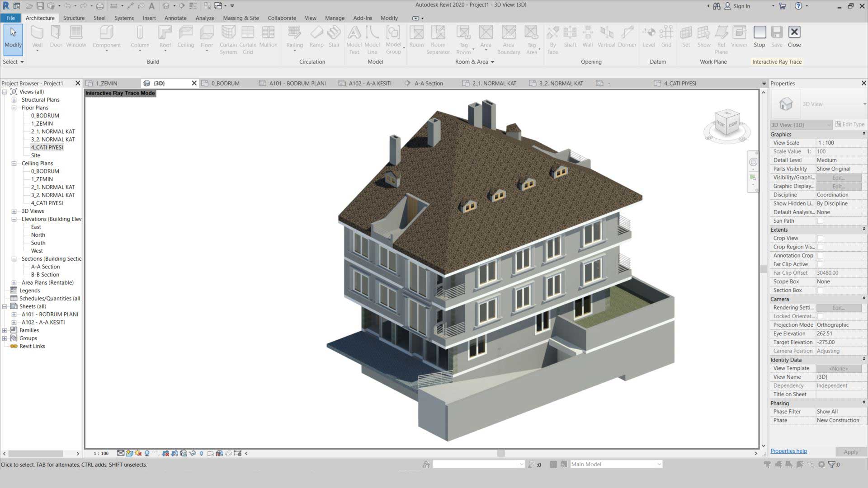Click the Visibility/Graphics Edit button
Screen dimensions: 868x488
click(838, 178)
